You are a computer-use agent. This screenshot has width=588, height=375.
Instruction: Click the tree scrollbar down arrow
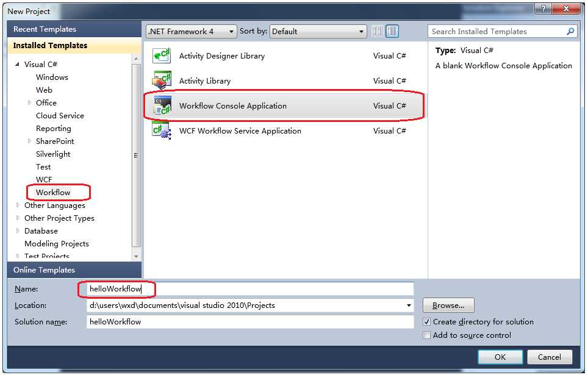(x=136, y=257)
